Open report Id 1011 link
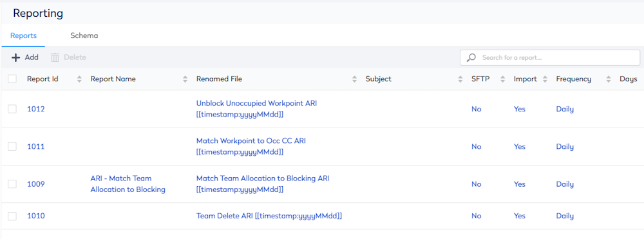This screenshot has height=239, width=644. pyautogui.click(x=35, y=147)
